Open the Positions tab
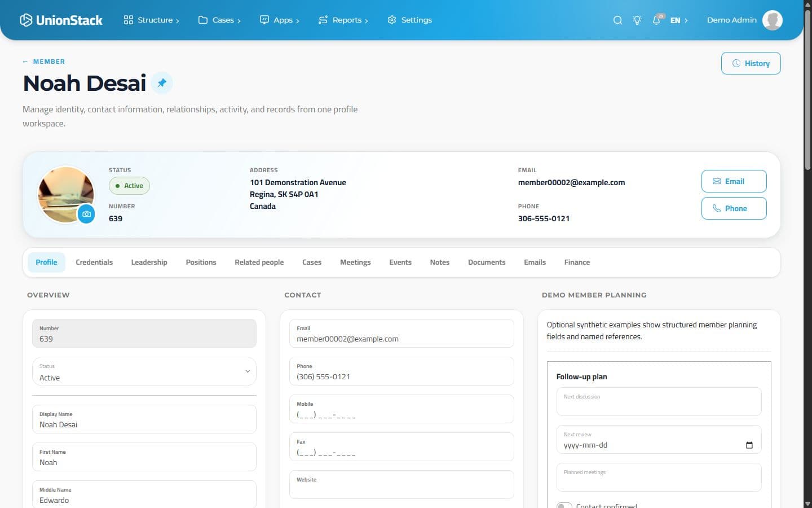The height and width of the screenshot is (508, 812). pos(201,262)
